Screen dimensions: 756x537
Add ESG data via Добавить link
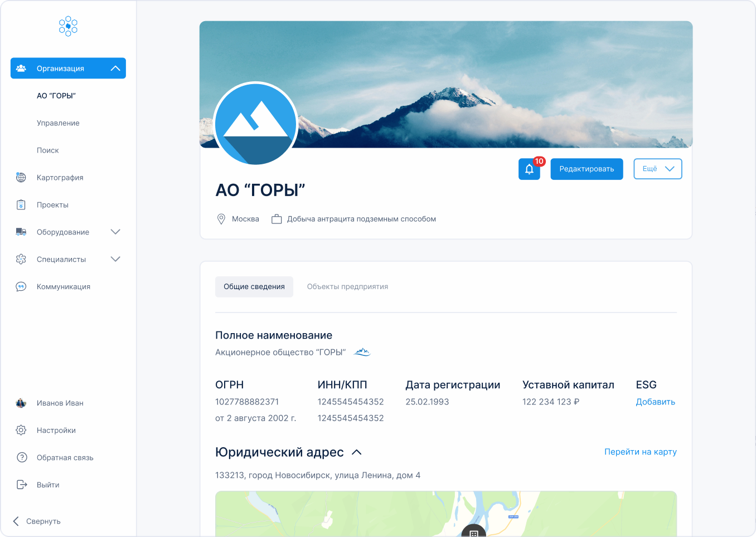(656, 402)
